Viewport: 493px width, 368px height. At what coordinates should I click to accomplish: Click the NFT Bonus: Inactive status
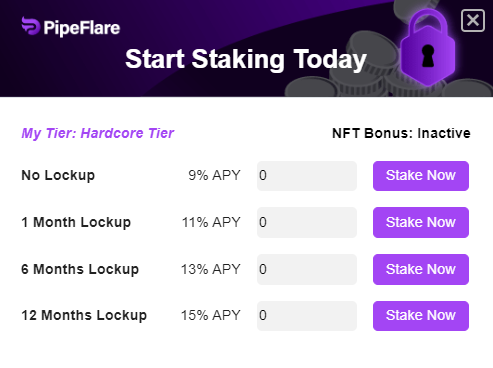click(x=401, y=133)
